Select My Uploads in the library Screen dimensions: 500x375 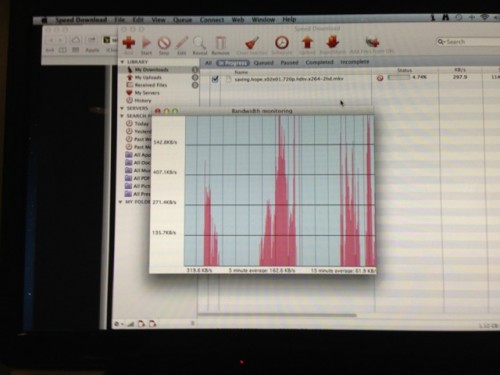click(148, 77)
